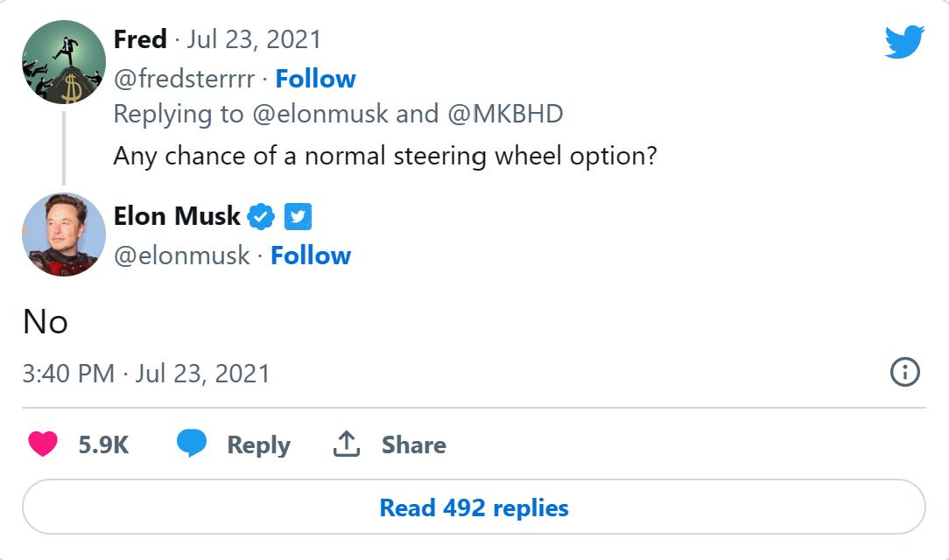Screen dimensions: 949x560
Task: Open Elon Musk's profile picture
Action: 63,234
